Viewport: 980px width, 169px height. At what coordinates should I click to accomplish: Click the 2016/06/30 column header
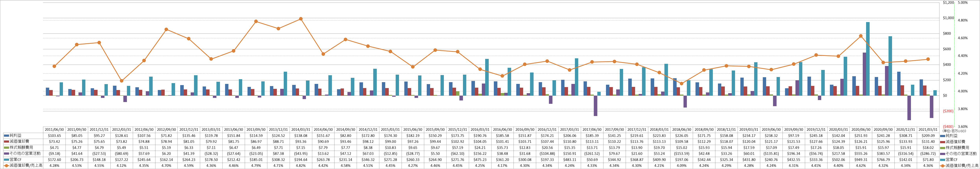pos(503,129)
